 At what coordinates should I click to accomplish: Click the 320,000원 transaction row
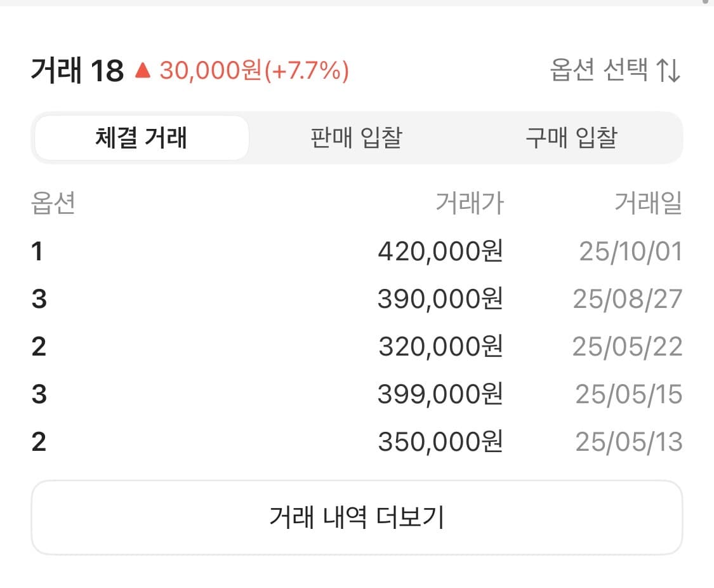click(x=357, y=346)
